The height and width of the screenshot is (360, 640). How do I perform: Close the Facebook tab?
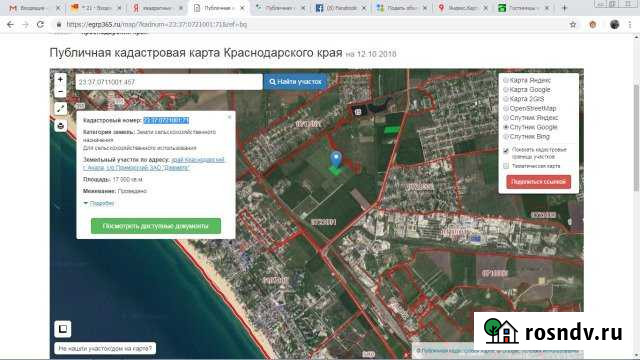pos(364,8)
